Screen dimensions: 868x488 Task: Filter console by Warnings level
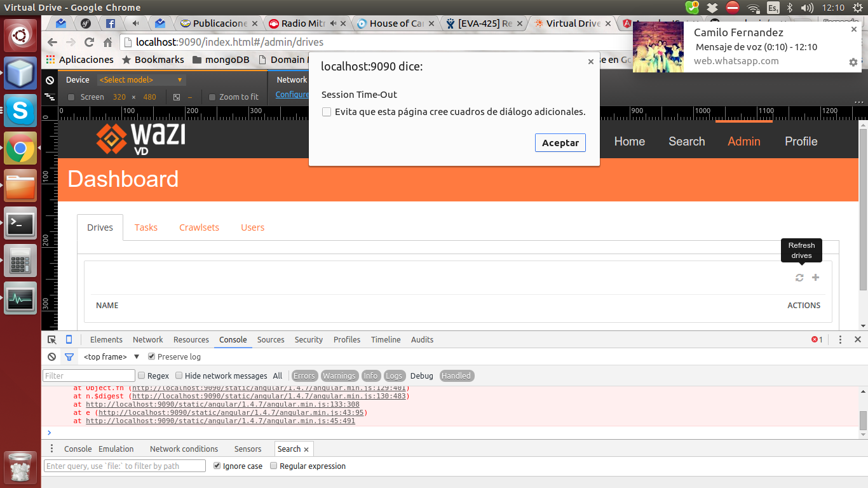pyautogui.click(x=339, y=376)
